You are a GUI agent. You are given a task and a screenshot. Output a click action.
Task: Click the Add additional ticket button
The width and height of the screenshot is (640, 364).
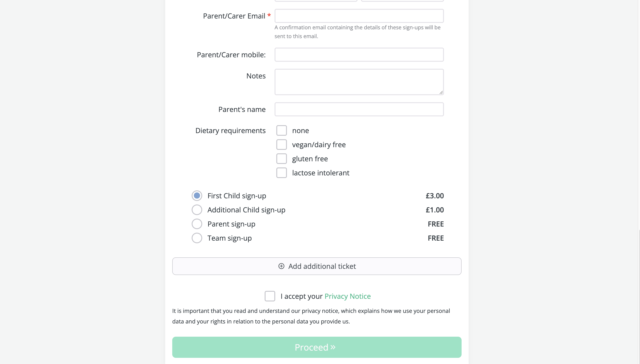tap(317, 266)
